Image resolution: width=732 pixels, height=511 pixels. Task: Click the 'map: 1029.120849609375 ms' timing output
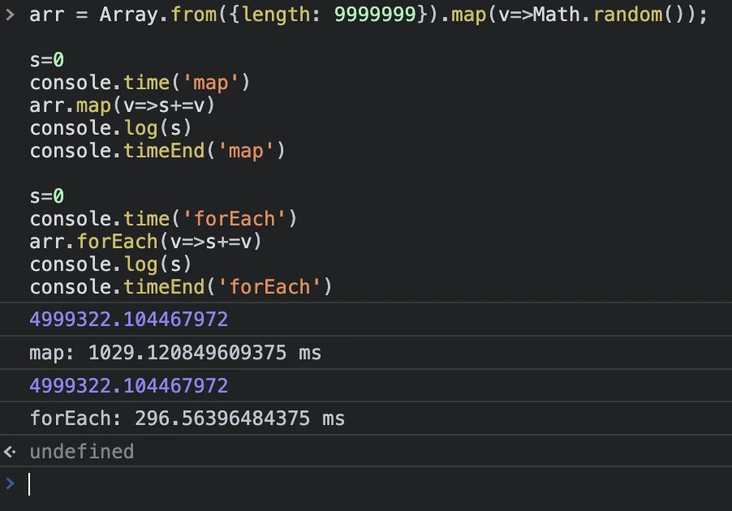(x=175, y=353)
